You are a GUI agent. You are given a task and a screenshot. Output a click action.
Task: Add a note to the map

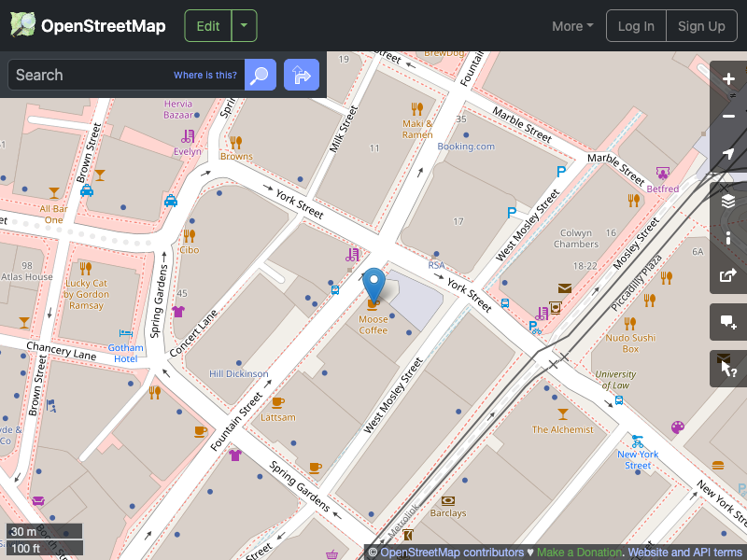728,322
